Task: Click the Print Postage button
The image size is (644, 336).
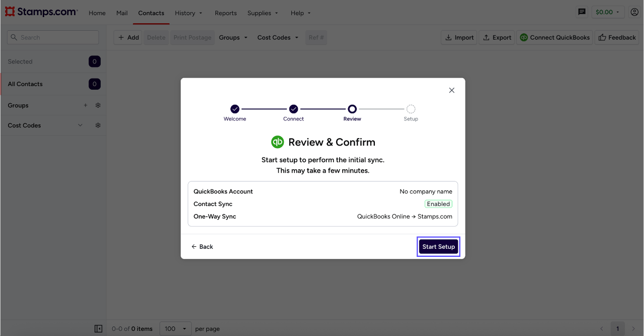Action: coord(193,37)
